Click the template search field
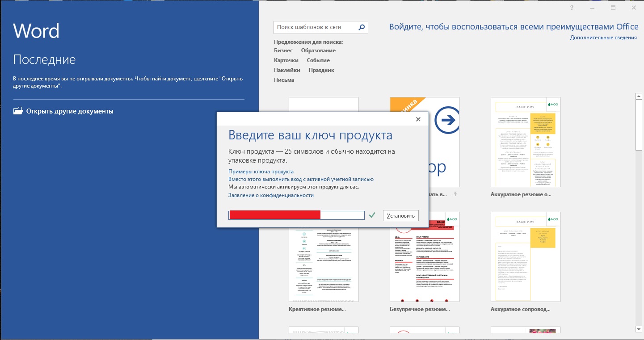Image resolution: width=644 pixels, height=340 pixels. point(315,27)
